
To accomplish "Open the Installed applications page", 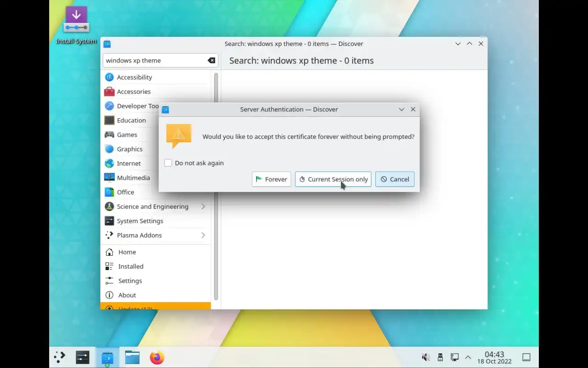I will click(156, 266).
